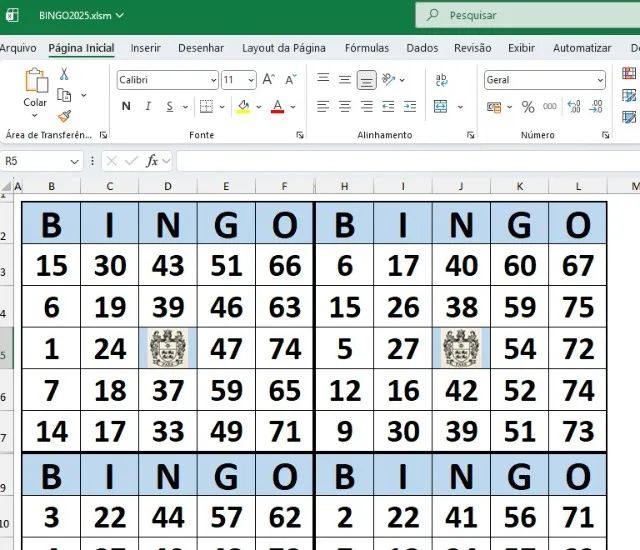The height and width of the screenshot is (550, 640).
Task: Click the wrap text icon
Action: coord(441,80)
